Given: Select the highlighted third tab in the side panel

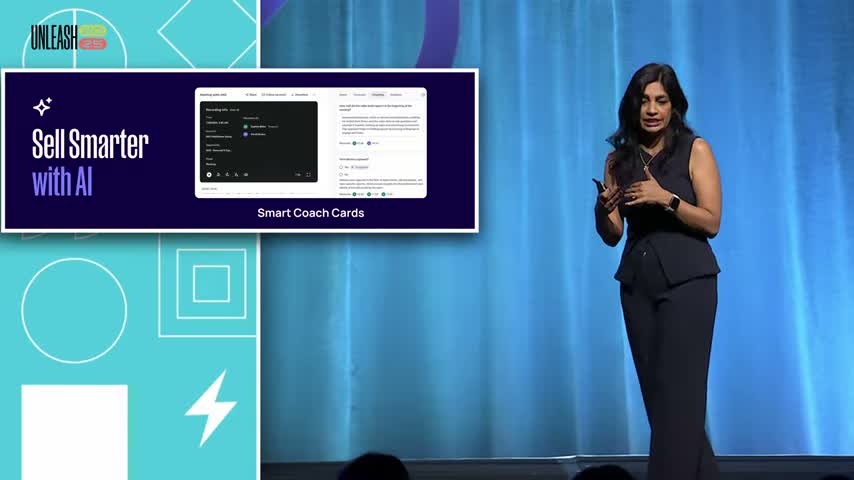Looking at the screenshot, I should coord(378,95).
